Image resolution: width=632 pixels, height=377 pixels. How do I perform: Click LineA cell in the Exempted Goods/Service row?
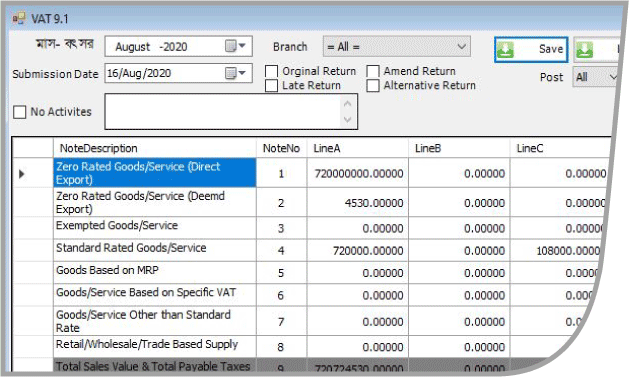coord(358,228)
